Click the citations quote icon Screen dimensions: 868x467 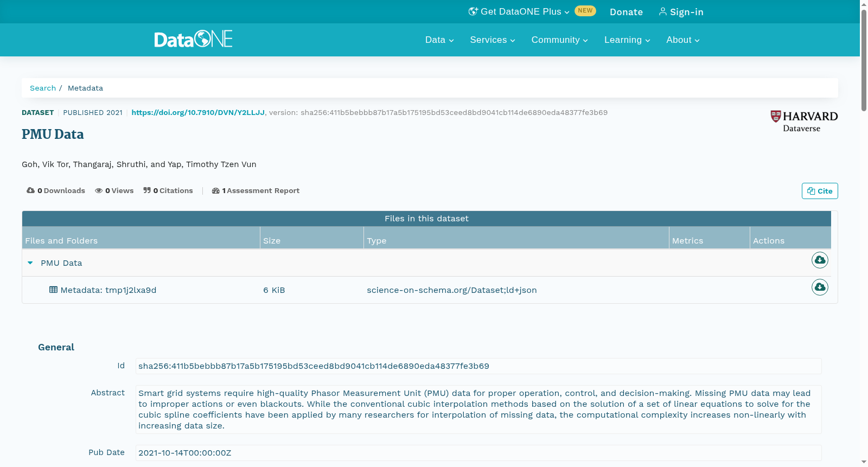pyautogui.click(x=147, y=190)
